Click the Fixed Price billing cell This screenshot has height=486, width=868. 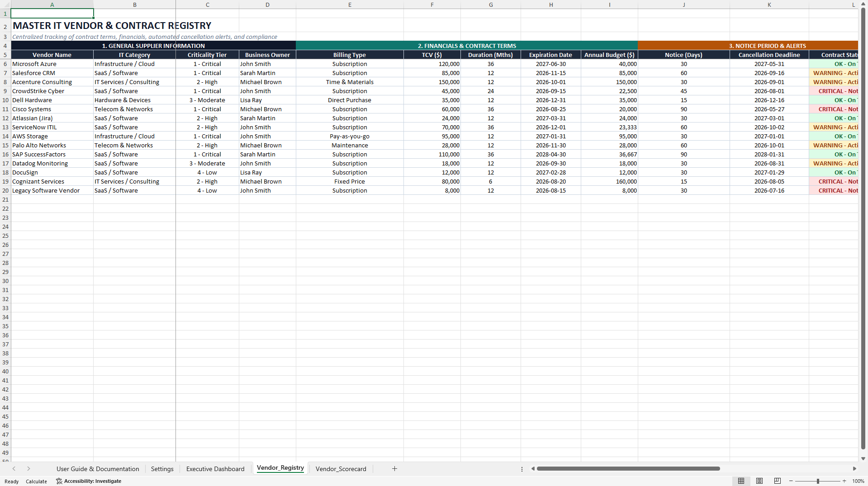350,181
